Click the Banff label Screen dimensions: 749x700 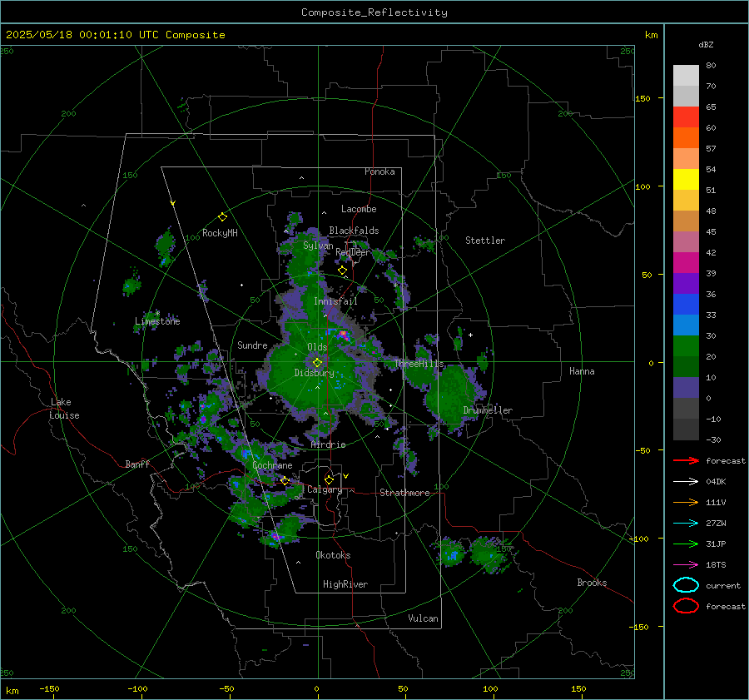[137, 464]
